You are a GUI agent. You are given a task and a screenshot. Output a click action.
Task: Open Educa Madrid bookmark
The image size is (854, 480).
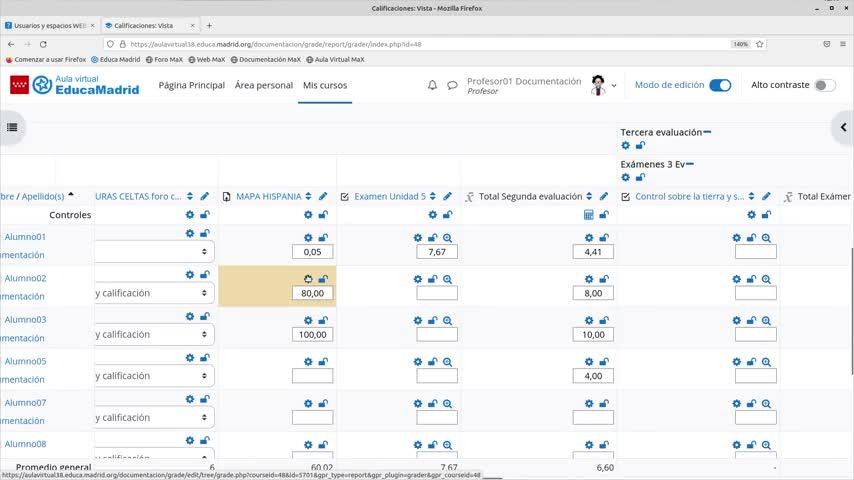pyautogui.click(x=115, y=59)
